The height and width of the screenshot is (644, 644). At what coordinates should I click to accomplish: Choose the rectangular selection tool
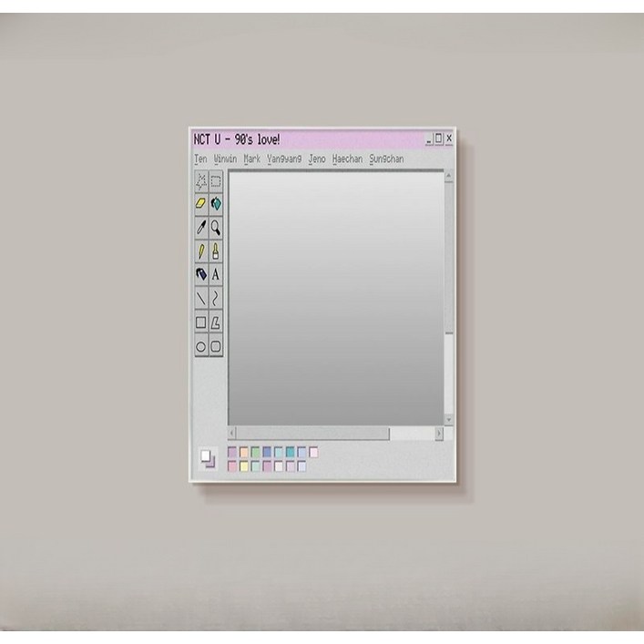click(216, 180)
